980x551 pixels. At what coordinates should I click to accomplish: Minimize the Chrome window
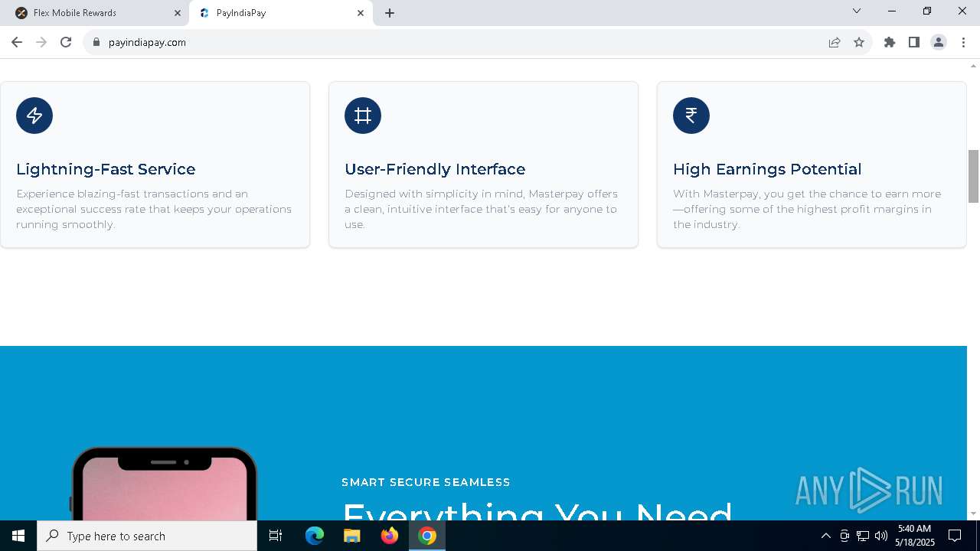click(x=892, y=11)
